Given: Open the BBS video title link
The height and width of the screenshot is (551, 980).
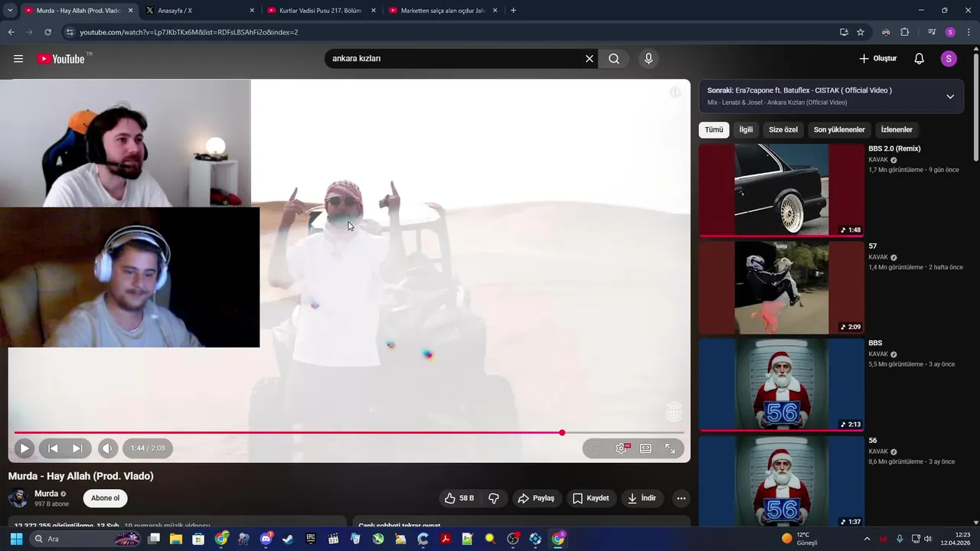Looking at the screenshot, I should click(875, 343).
